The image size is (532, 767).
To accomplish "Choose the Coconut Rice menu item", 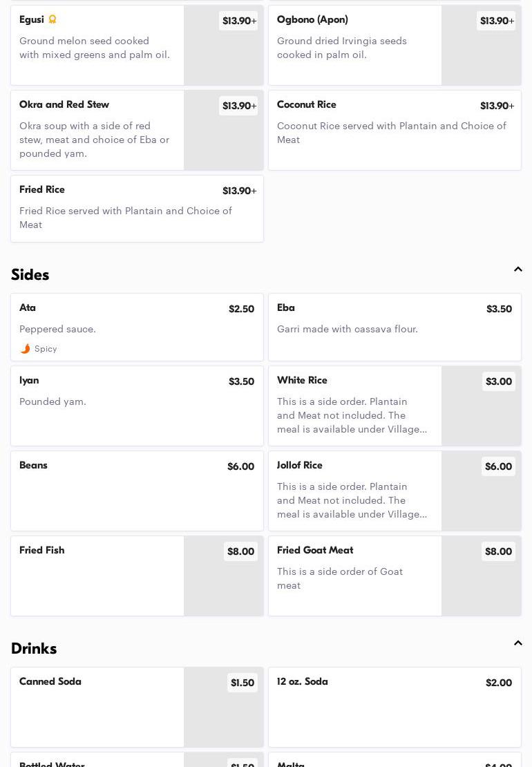I will tap(394, 130).
